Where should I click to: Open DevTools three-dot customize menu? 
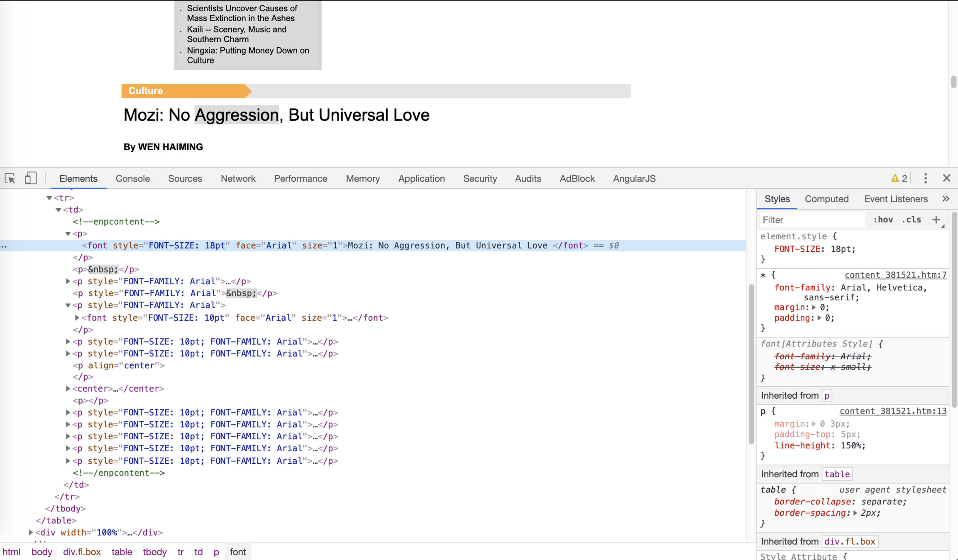click(x=925, y=178)
